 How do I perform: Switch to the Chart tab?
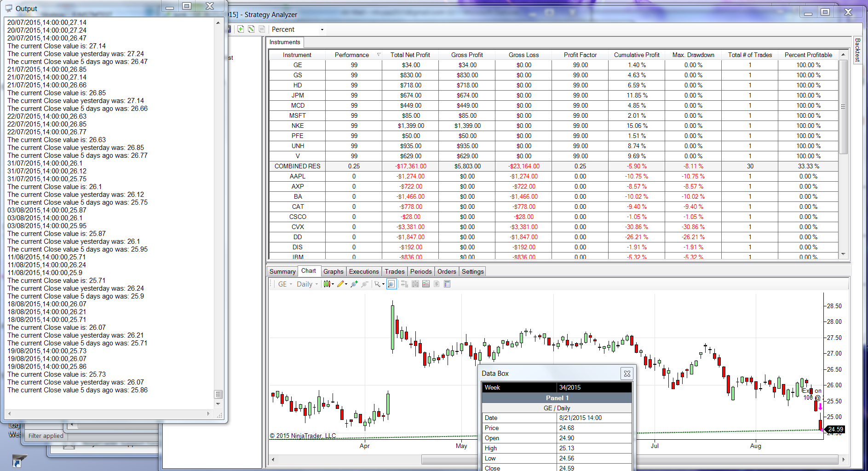[309, 271]
